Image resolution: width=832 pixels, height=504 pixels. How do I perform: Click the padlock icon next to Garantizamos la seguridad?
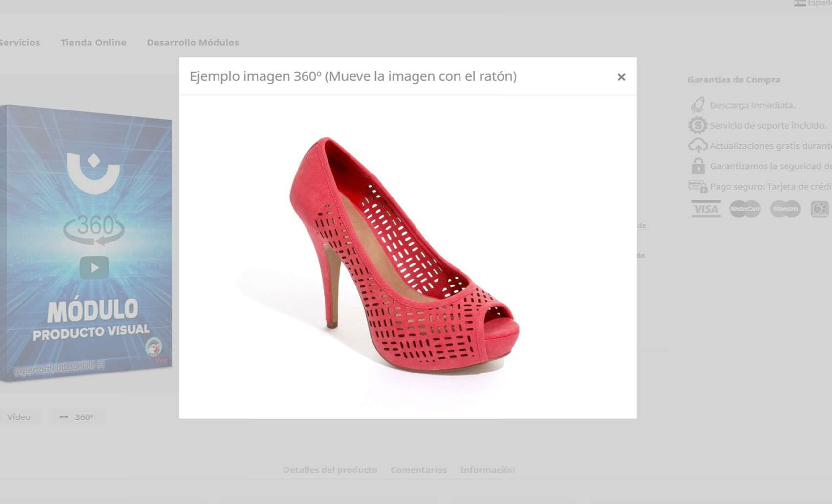pyautogui.click(x=699, y=166)
